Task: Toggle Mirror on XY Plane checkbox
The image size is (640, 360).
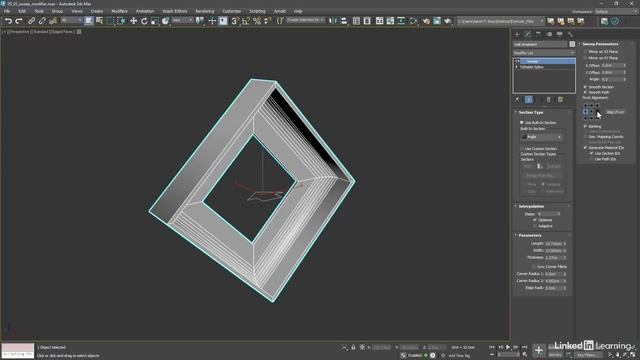Action: [585, 58]
